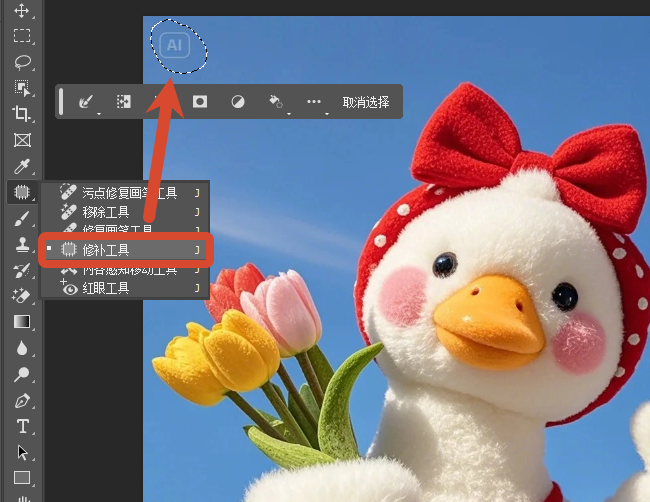
Task: Click the brush icon in the contextual task bar
Action: pos(86,102)
